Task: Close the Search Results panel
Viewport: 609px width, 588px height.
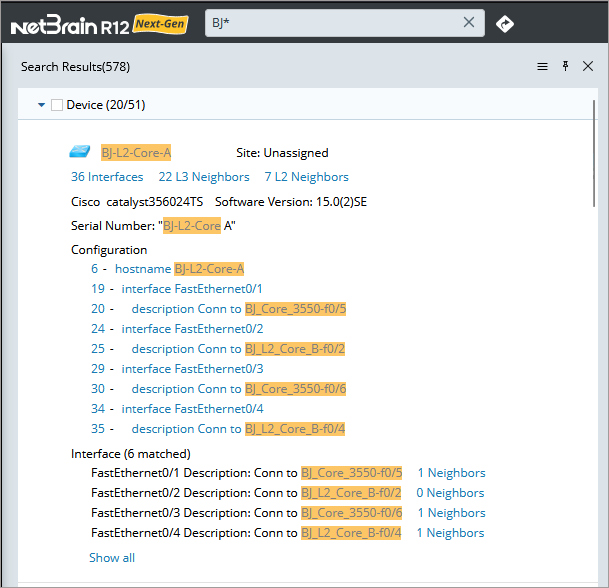Action: coord(588,67)
